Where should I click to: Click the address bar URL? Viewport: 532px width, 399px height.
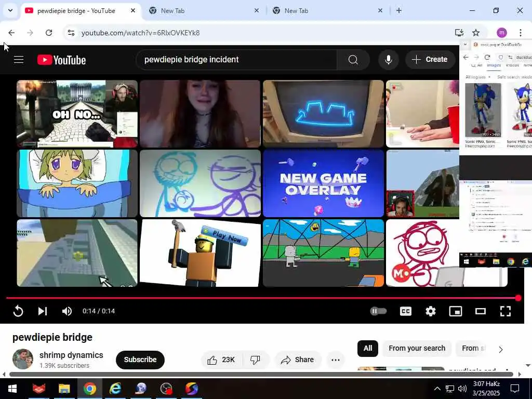click(140, 33)
